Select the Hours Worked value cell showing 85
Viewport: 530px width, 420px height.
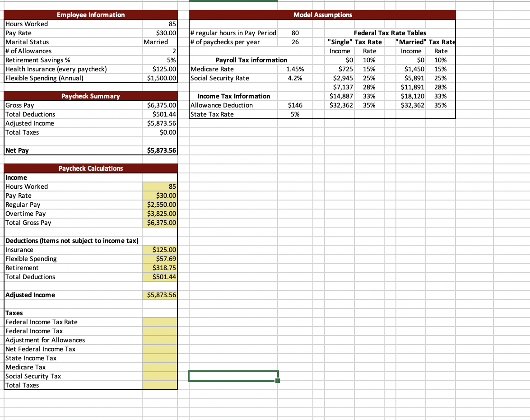click(x=159, y=24)
